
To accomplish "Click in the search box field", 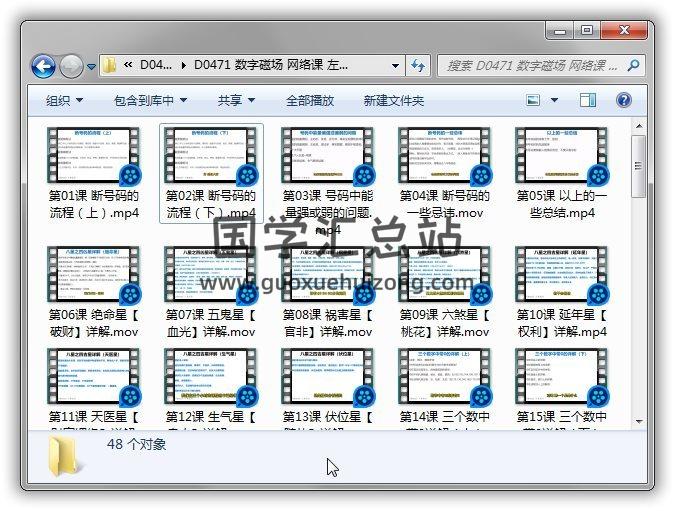I will pos(530,66).
